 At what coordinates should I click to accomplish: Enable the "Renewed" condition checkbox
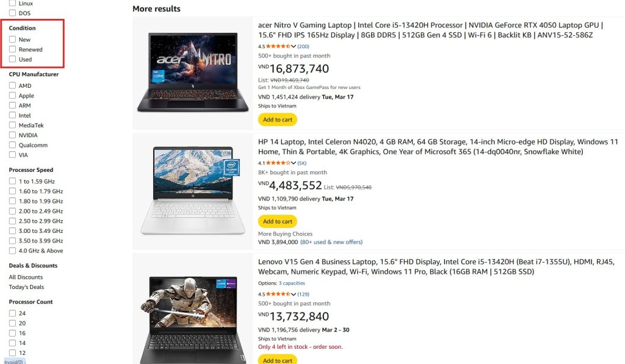click(13, 49)
